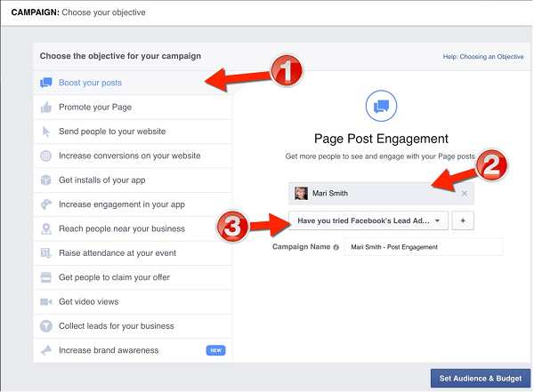Select the Boost your posts objective
This screenshot has height=392, width=534.
[x=133, y=83]
